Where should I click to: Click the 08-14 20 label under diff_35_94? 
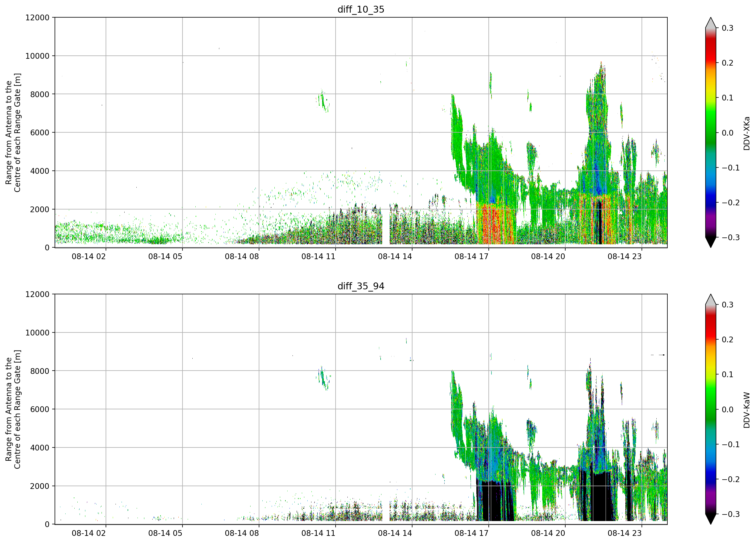pos(548,533)
